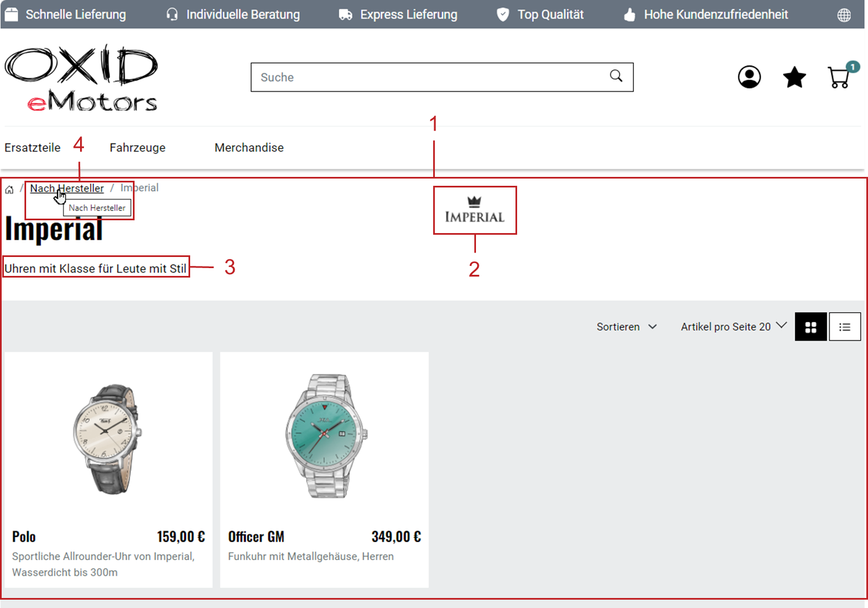Open the shopping cart icon
868x608 pixels.
(x=839, y=77)
